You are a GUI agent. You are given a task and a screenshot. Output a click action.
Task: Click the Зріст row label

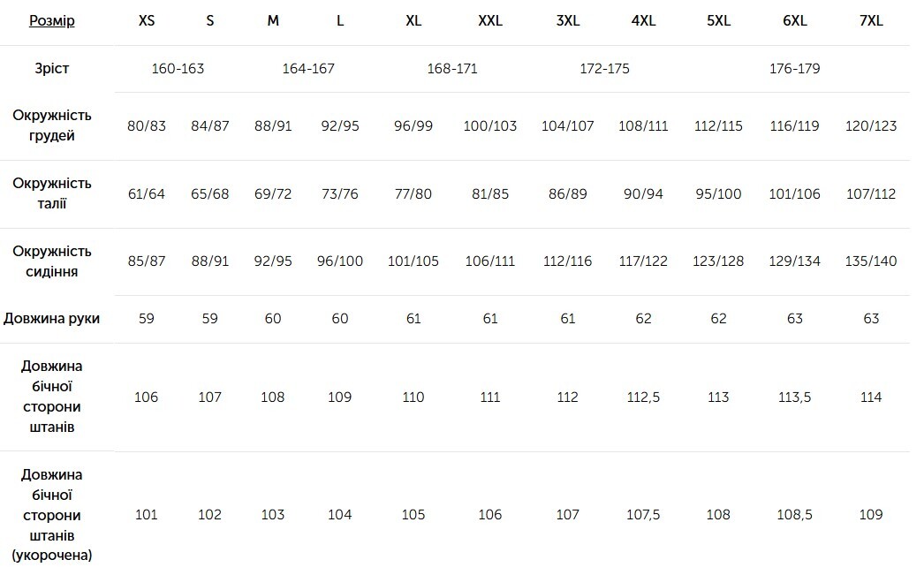(52, 68)
